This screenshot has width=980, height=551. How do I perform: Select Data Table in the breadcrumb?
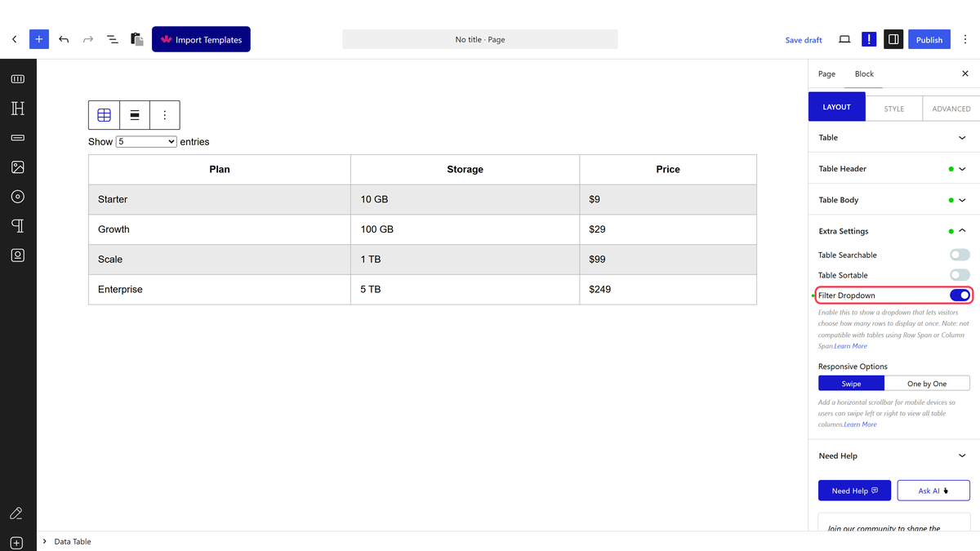73,541
